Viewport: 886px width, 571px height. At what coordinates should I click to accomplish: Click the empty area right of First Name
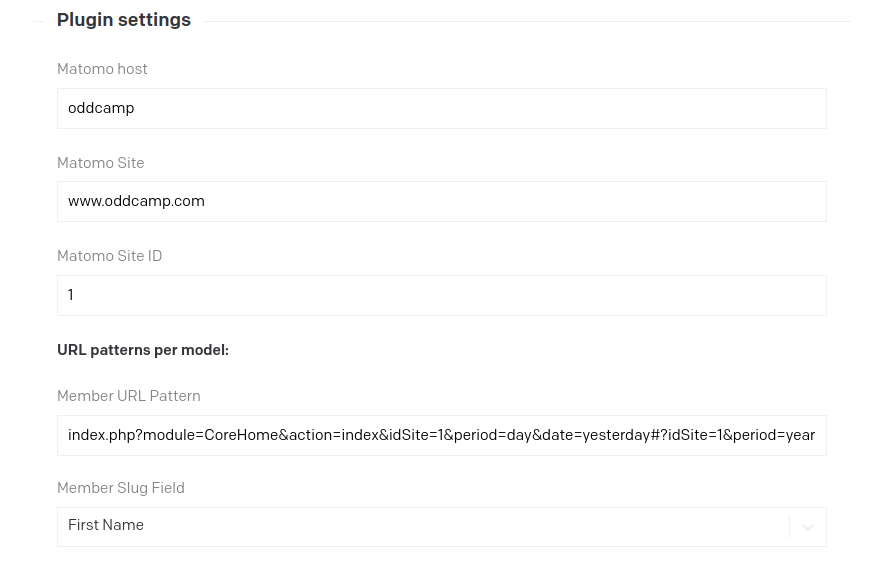tap(466, 526)
